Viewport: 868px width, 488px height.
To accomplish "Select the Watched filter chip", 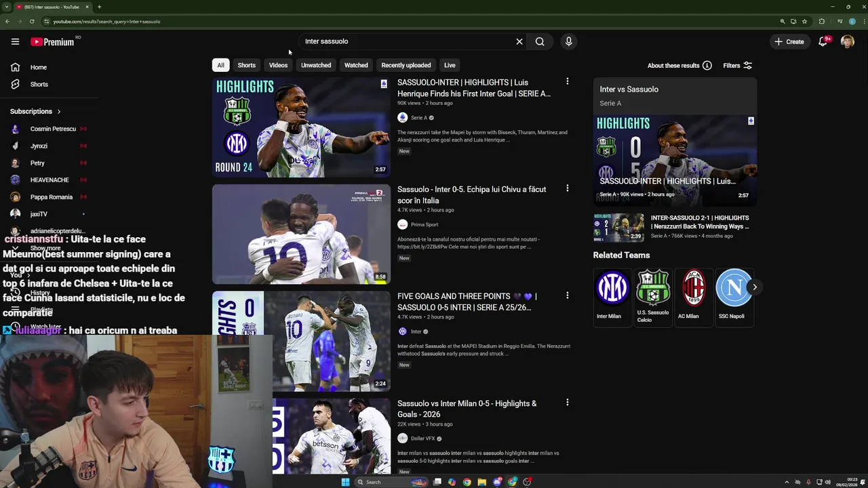I will [356, 65].
